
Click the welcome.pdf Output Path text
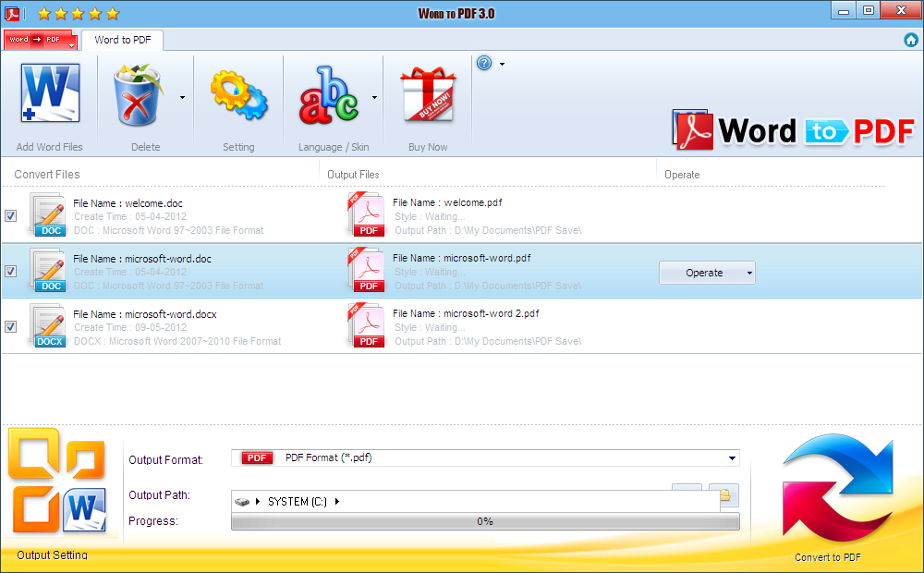(x=488, y=230)
